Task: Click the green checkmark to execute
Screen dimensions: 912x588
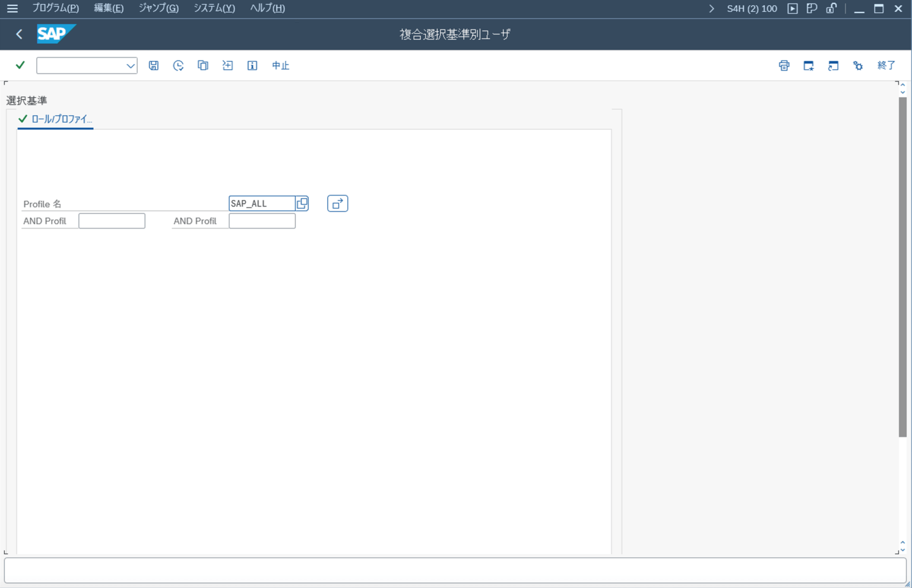Action: (20, 65)
